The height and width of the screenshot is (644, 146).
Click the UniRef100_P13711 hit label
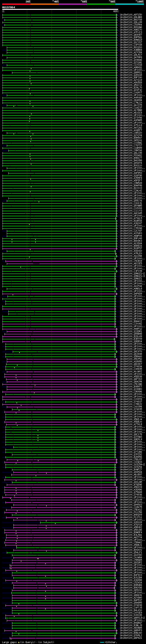click(x=131, y=517)
